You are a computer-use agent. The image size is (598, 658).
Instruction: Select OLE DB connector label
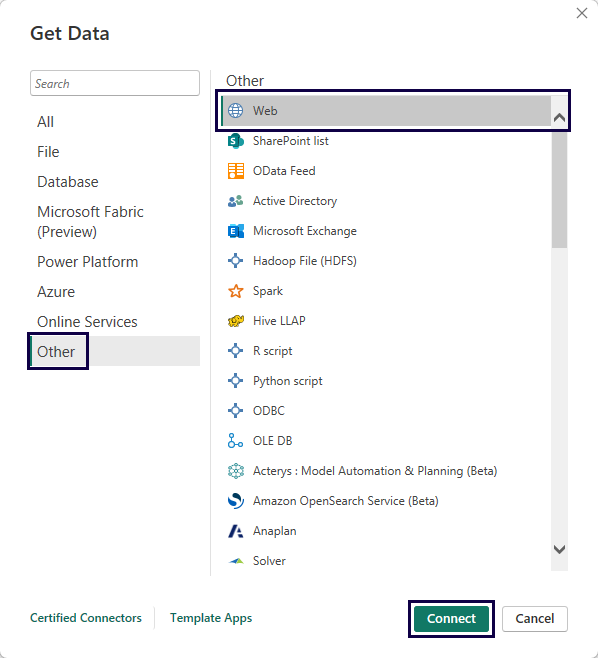point(272,441)
